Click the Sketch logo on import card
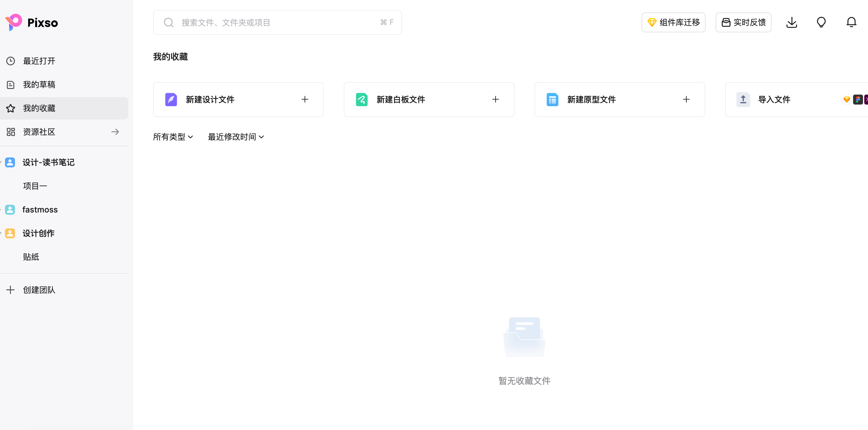Viewport: 868px width, 430px height. (x=847, y=100)
